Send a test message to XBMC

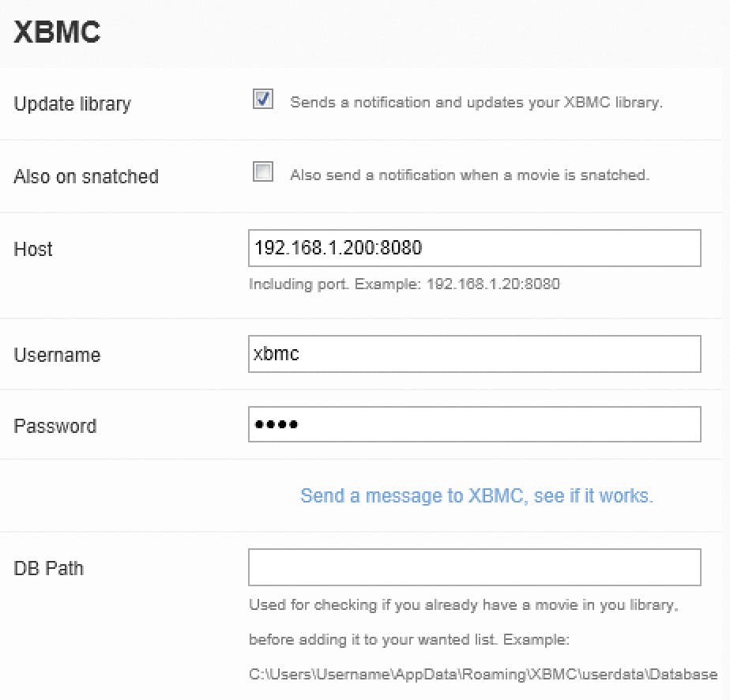(x=476, y=496)
